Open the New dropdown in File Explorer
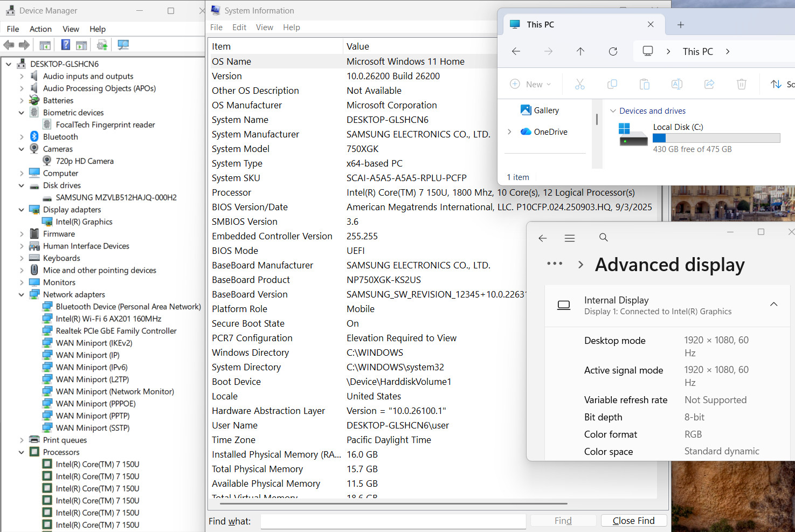The image size is (795, 532). [530, 84]
